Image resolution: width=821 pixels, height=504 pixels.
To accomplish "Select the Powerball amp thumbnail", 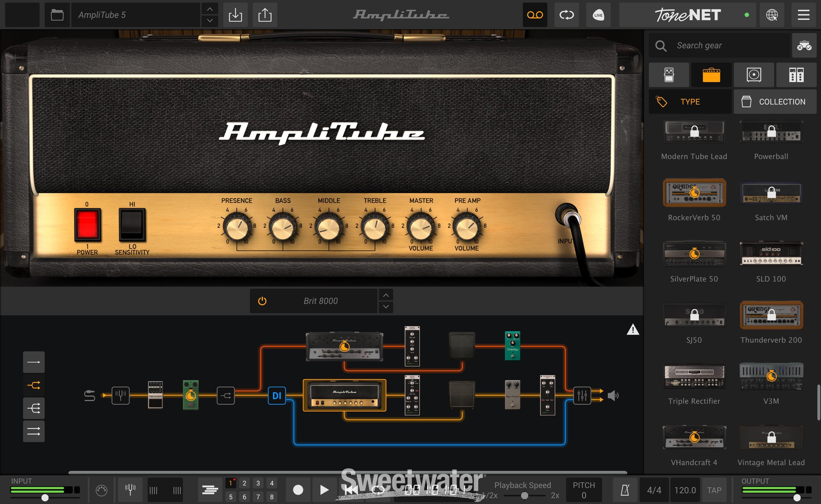I will 771,132.
